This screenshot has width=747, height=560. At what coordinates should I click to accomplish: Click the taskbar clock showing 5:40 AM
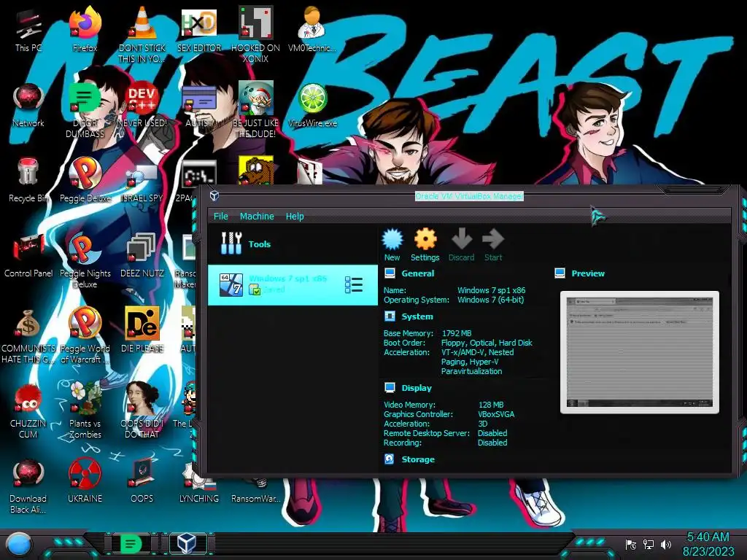point(708,544)
